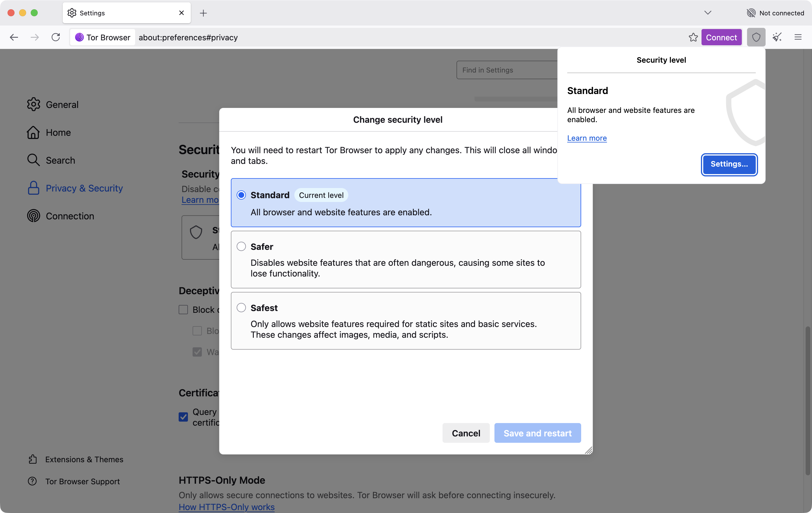Click the Connection onion icon in sidebar
Screen dimensions: 812x513
pyautogui.click(x=33, y=216)
